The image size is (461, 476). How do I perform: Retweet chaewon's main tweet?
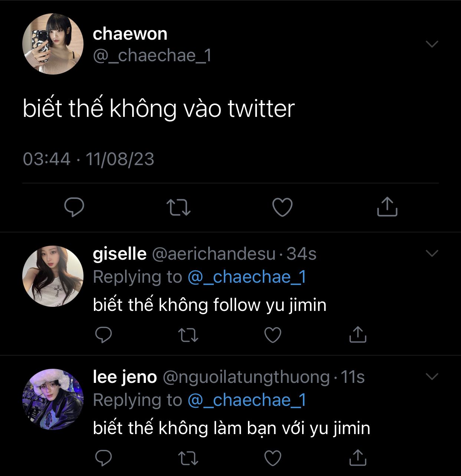178,207
